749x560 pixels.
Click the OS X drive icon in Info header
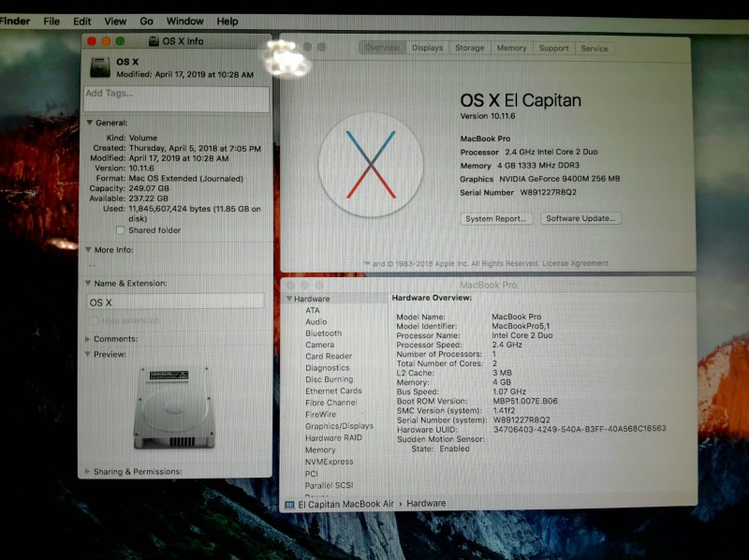click(100, 67)
